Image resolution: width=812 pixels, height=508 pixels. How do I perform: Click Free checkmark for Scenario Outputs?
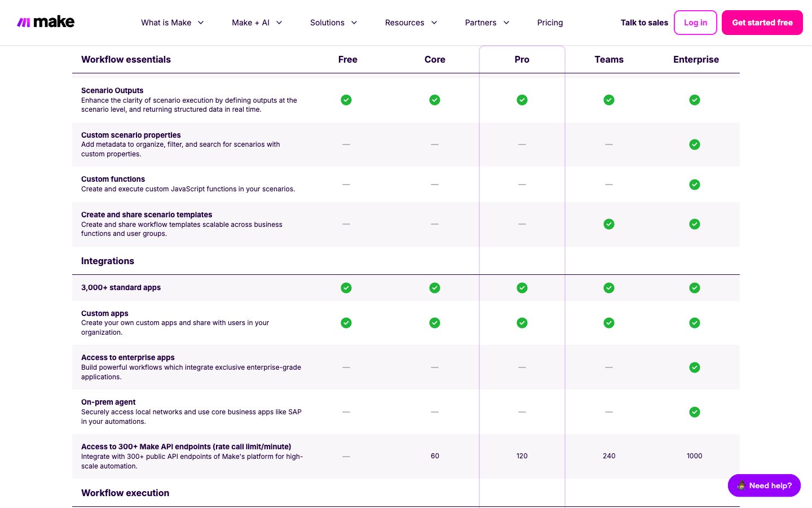coord(346,100)
